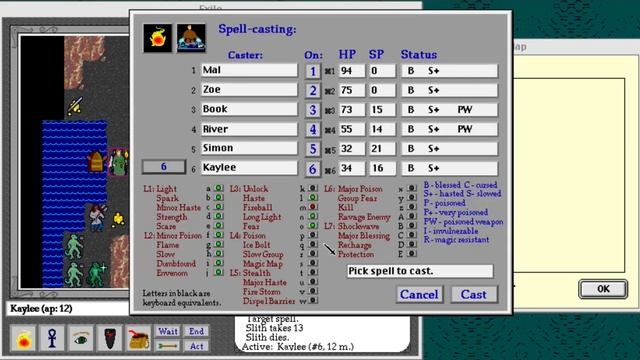
Task: Click the Mal caster name field
Action: pos(249,70)
